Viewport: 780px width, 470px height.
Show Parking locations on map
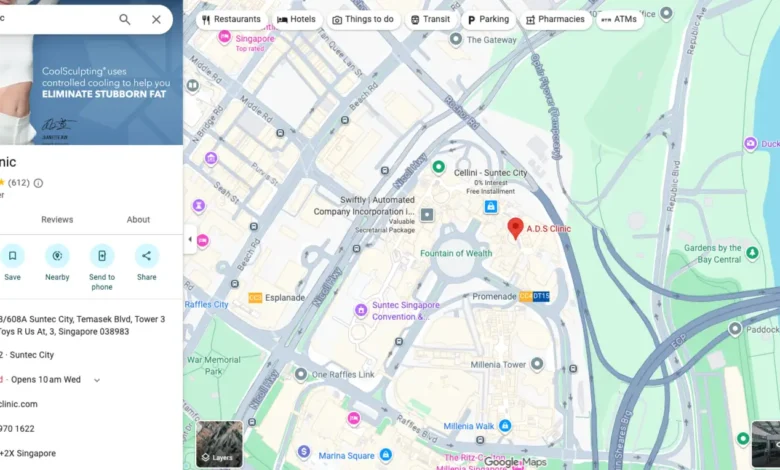[x=487, y=19]
